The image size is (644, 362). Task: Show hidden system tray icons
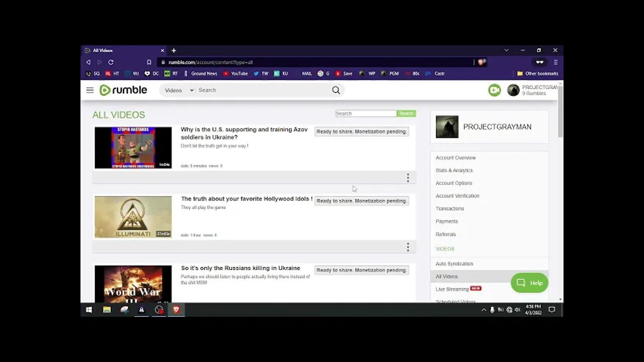(x=484, y=310)
